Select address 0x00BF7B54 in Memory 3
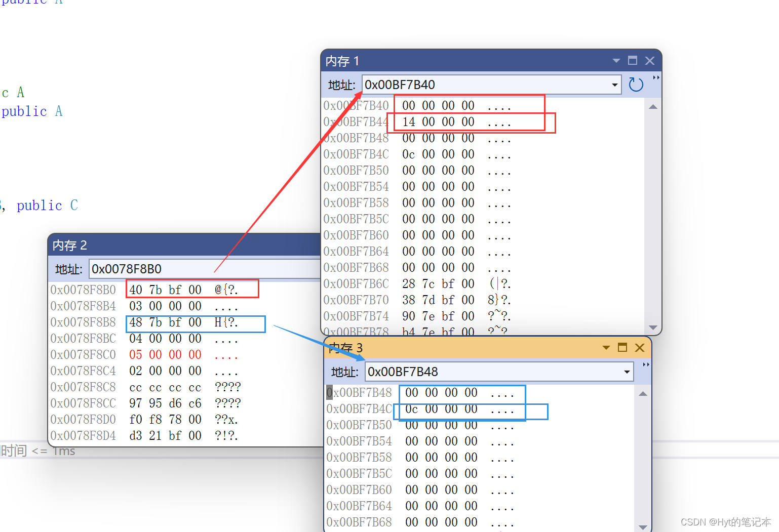The height and width of the screenshot is (532, 779). pyautogui.click(x=359, y=441)
